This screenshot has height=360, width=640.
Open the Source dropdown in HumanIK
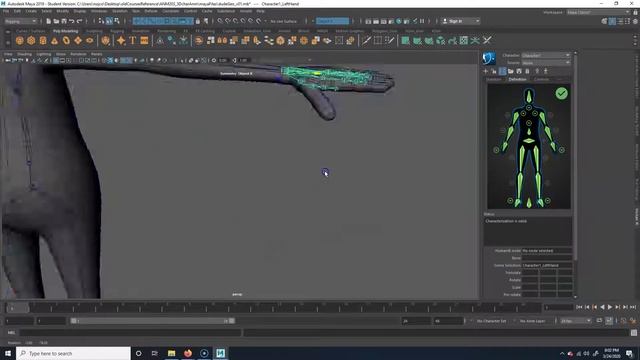[546, 63]
